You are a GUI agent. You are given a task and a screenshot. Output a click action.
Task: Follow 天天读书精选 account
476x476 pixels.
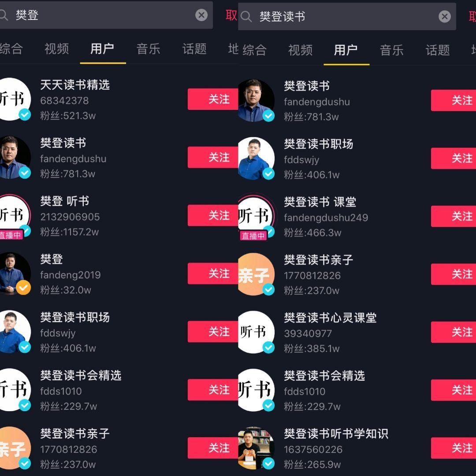point(213,99)
